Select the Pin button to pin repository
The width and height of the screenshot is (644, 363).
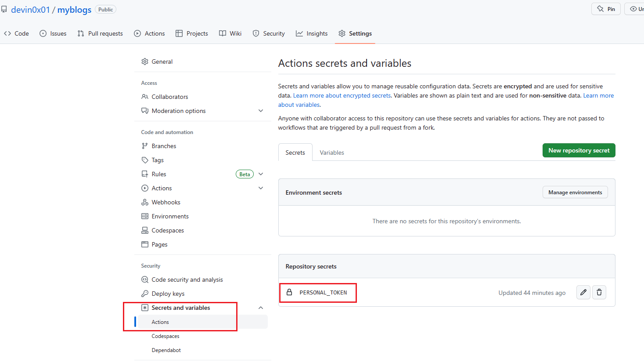pos(605,8)
